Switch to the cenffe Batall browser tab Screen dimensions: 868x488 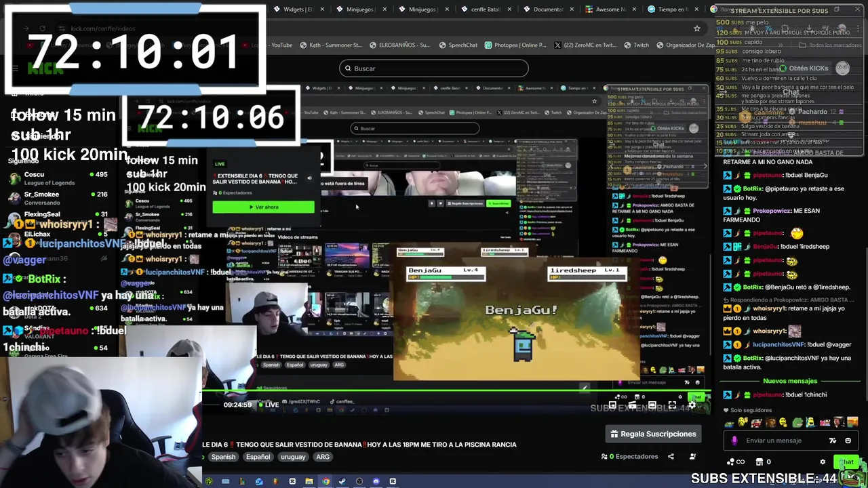[485, 9]
